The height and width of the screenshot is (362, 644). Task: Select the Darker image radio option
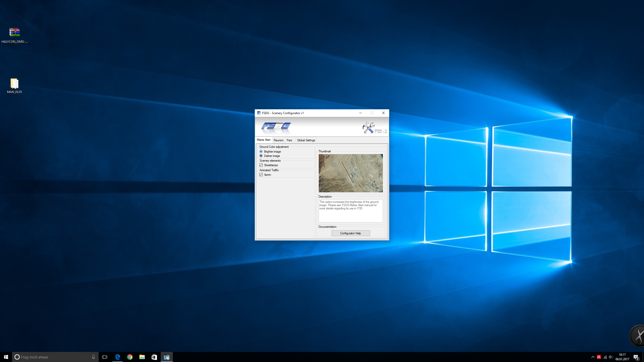[x=261, y=156]
